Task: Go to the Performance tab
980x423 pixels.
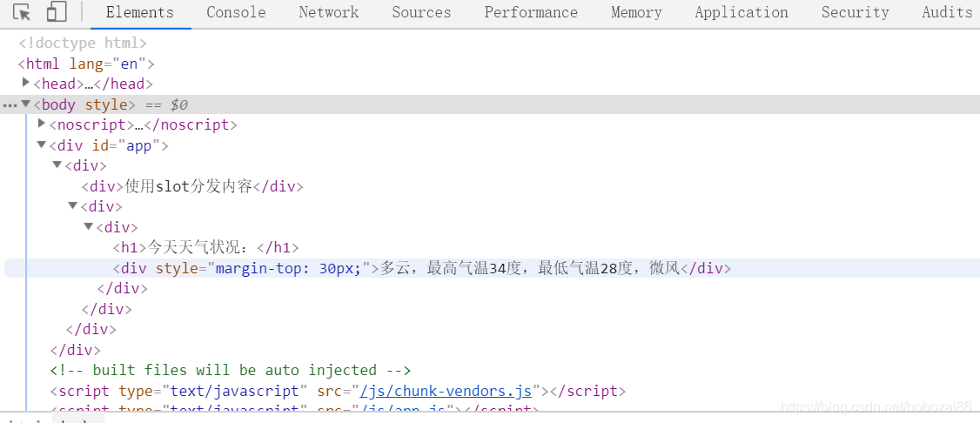Action: coord(531,12)
